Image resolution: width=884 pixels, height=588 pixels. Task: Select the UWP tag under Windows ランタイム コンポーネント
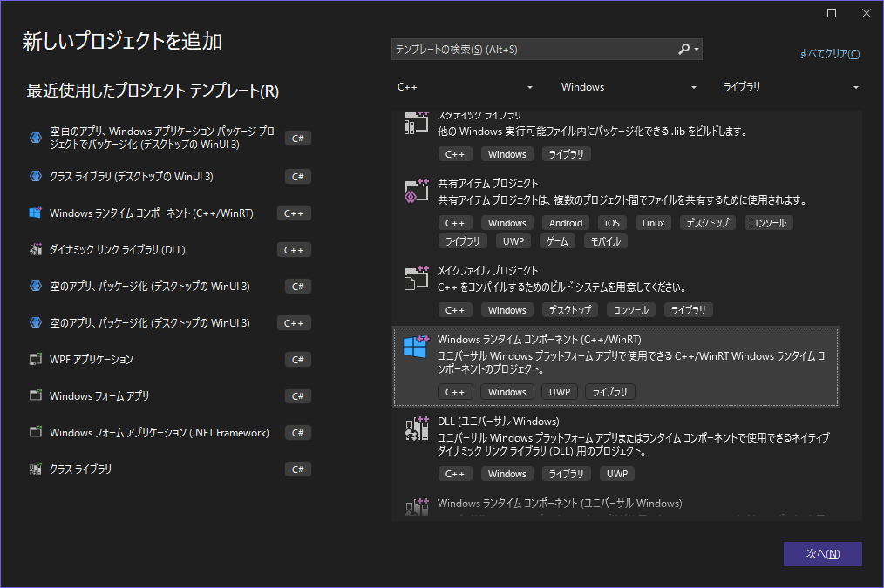tap(559, 391)
